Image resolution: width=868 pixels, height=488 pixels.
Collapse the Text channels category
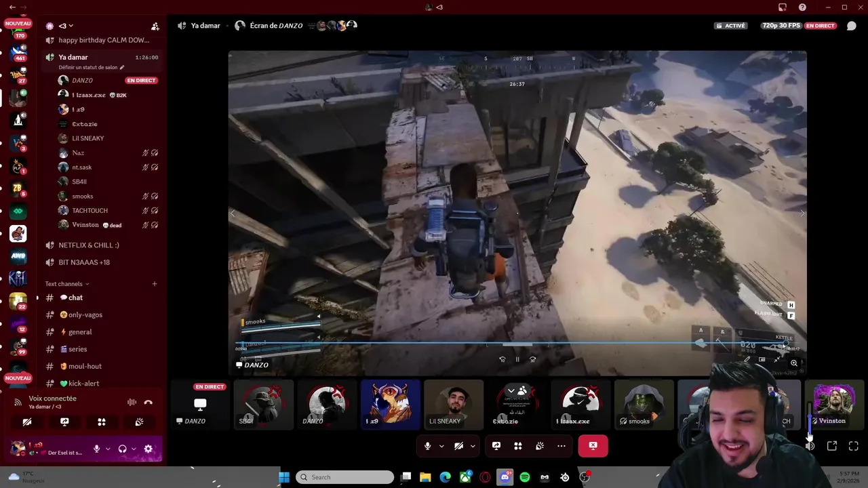pyautogui.click(x=67, y=284)
